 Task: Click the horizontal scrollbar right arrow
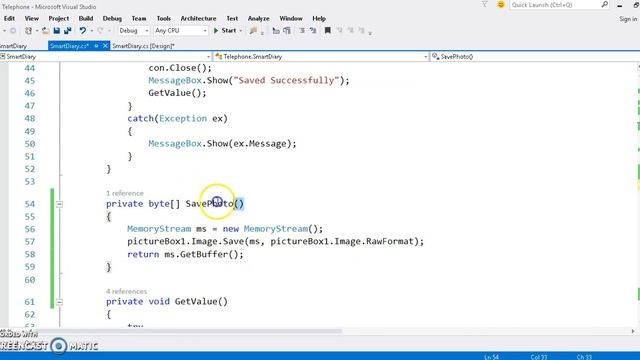[633, 331]
